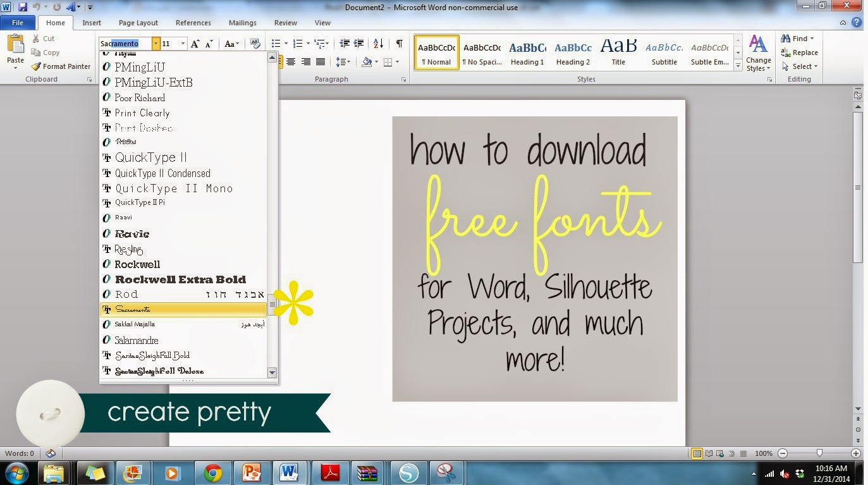
Task: Open PowerPoint from the taskbar
Action: [x=252, y=472]
